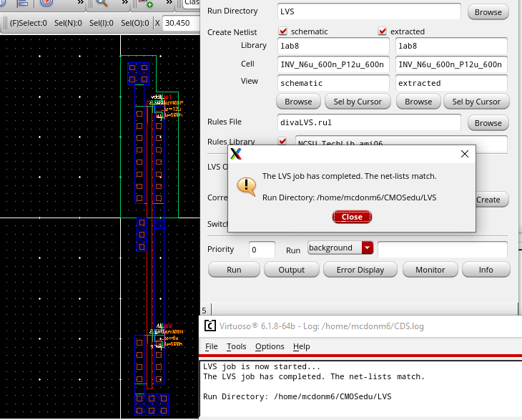The height and width of the screenshot is (420, 522).
Task: Open the File menu in log window
Action: pos(212,346)
